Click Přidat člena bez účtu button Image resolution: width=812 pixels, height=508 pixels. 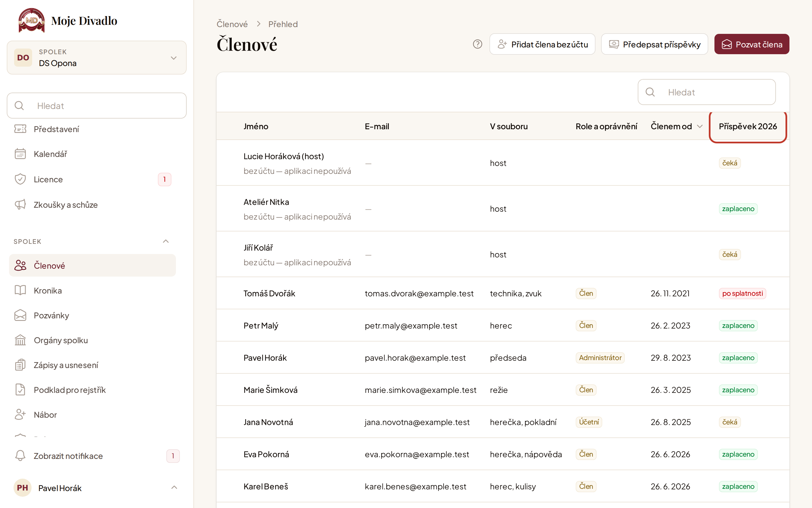tap(542, 44)
